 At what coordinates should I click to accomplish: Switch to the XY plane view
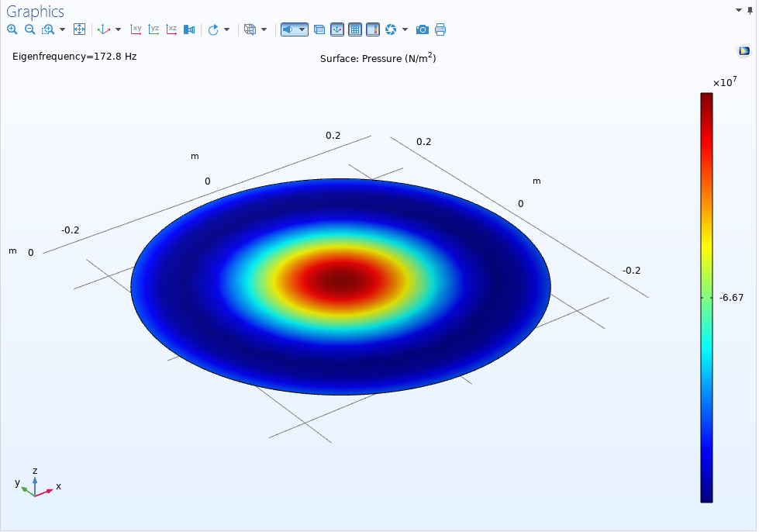click(136, 29)
